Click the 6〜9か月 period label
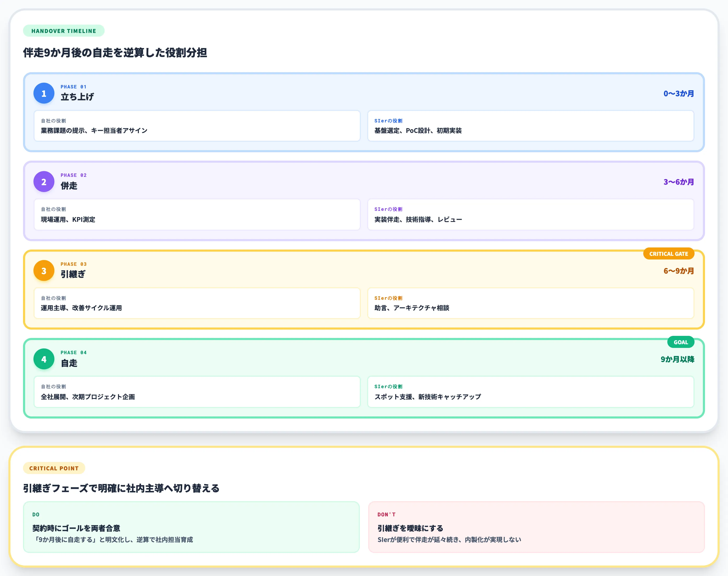 point(679,271)
